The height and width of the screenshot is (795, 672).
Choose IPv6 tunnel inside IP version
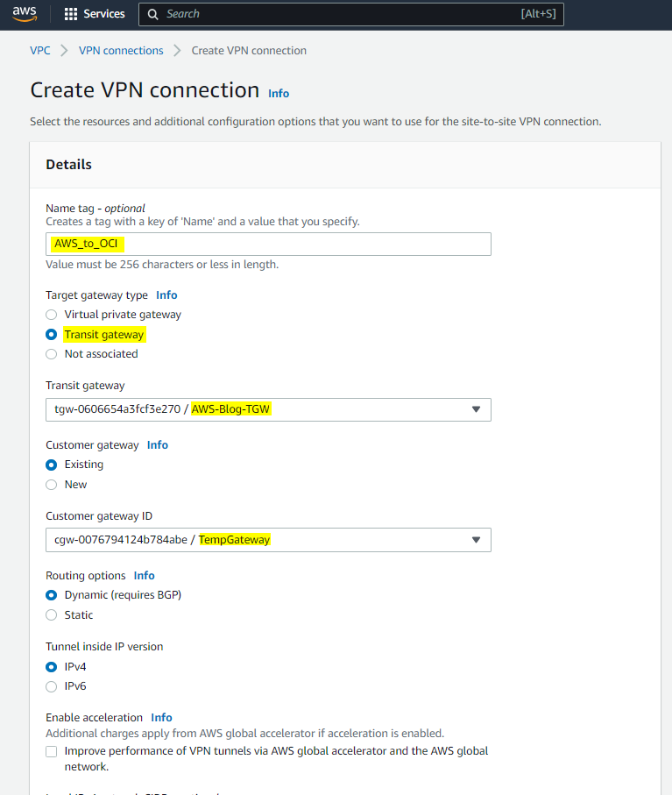click(52, 686)
